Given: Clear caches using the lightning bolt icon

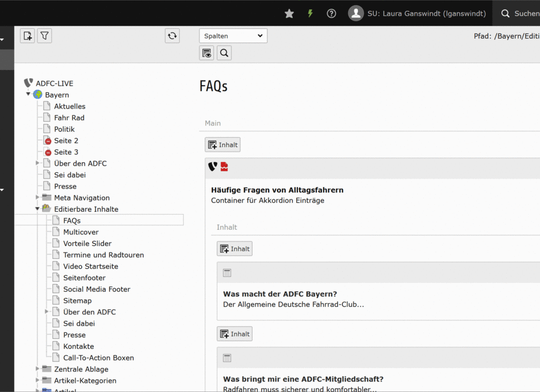Looking at the screenshot, I should coord(310,13).
